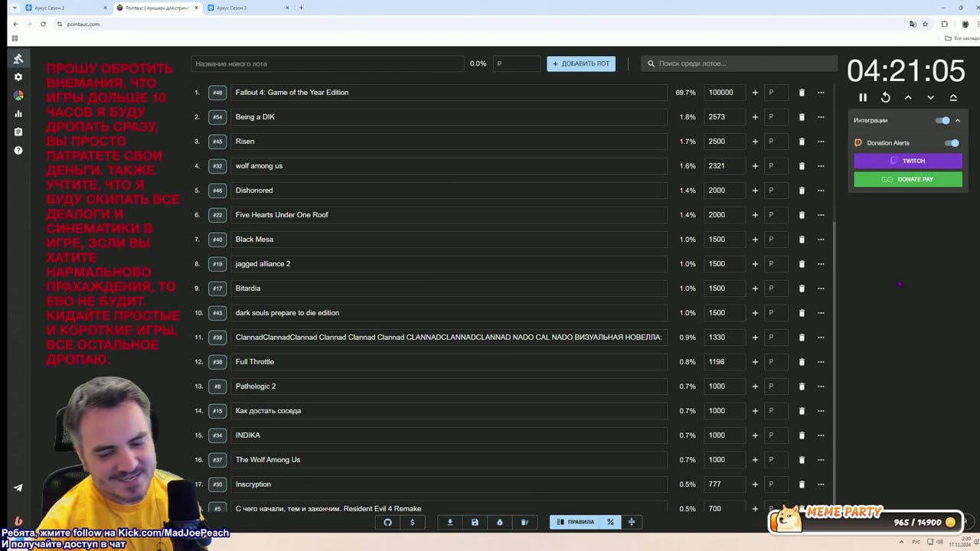Click the double-up arrow timer button
Viewport: 980px width, 551px height.
pos(953,97)
